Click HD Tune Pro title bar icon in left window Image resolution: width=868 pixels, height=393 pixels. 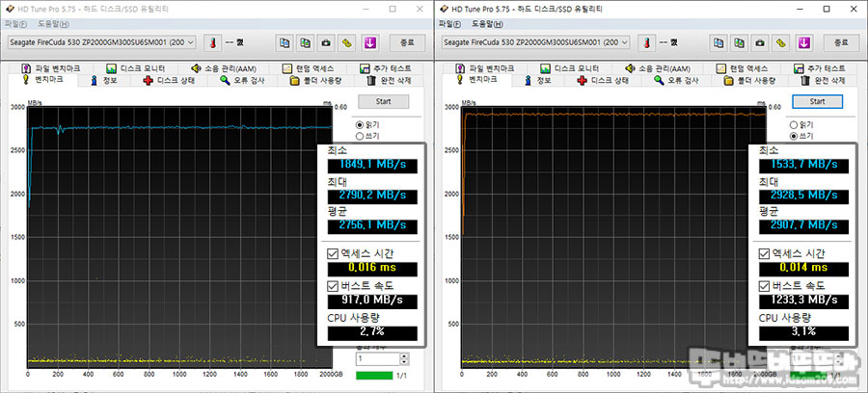click(x=10, y=9)
